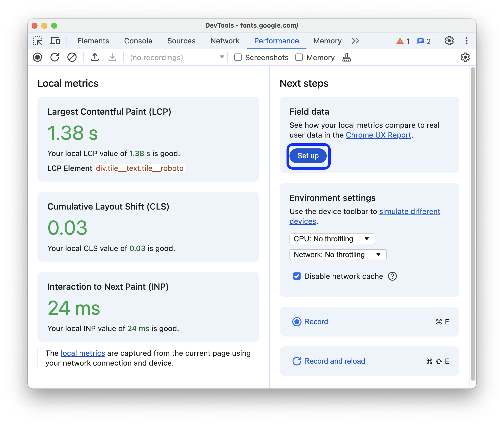Click the Memory checkbox icon

298,58
